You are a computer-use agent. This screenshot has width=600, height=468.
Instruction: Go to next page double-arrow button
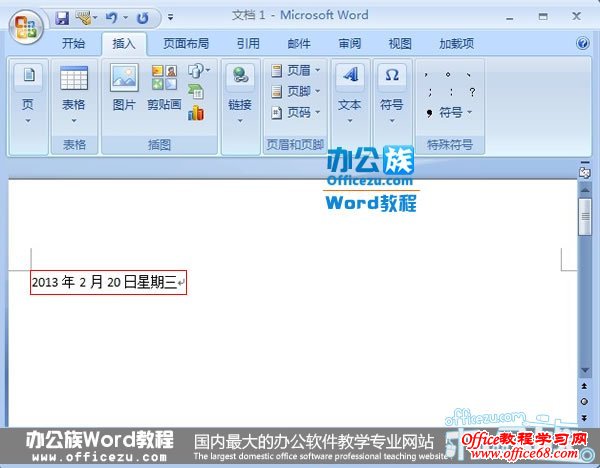584,417
